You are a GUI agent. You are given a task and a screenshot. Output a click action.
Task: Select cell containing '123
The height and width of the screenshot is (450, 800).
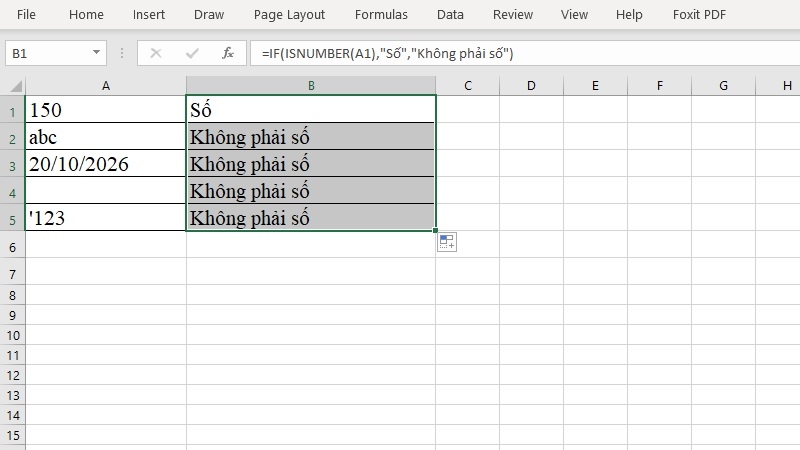(x=106, y=217)
